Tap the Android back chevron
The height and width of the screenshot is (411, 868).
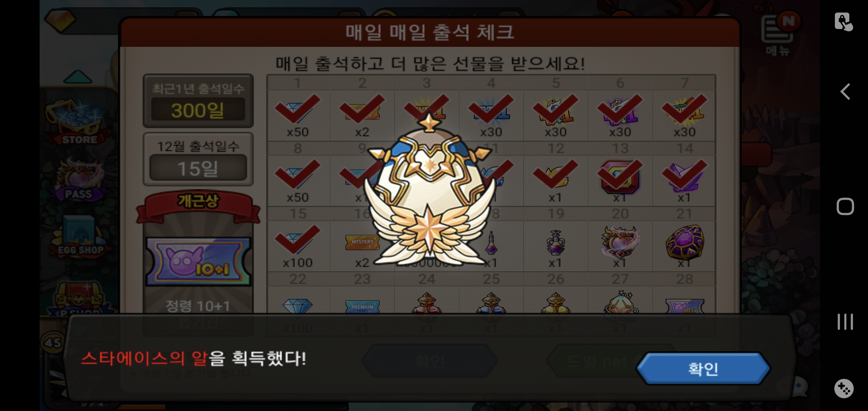coord(845,92)
